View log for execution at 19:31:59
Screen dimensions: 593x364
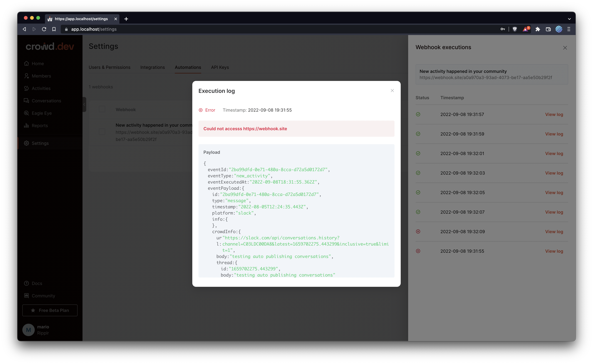554,134
